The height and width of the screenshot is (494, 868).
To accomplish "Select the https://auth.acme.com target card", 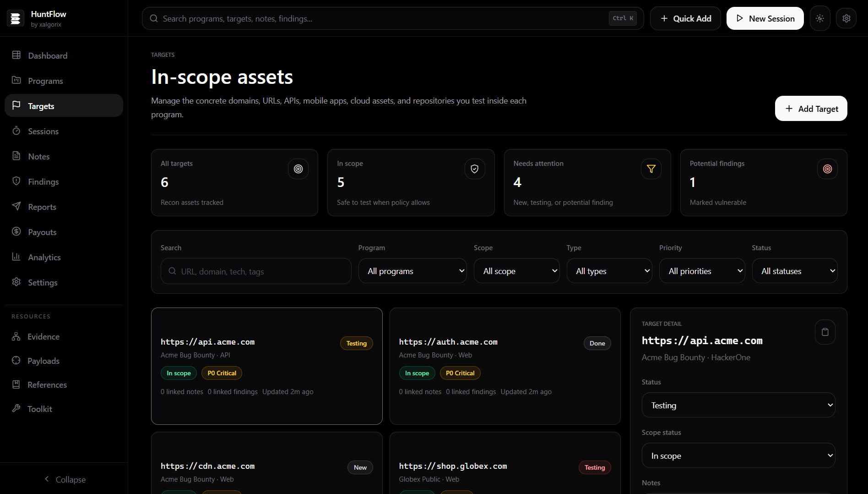I will tap(505, 366).
